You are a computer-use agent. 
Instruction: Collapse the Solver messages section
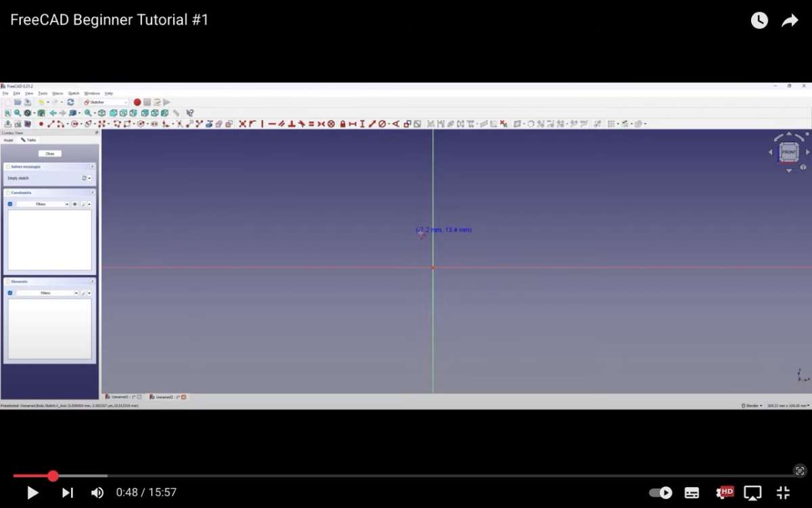click(92, 167)
